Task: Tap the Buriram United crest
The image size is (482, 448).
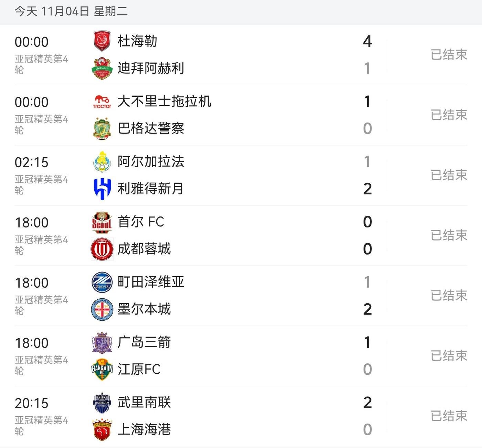Action: point(102,403)
